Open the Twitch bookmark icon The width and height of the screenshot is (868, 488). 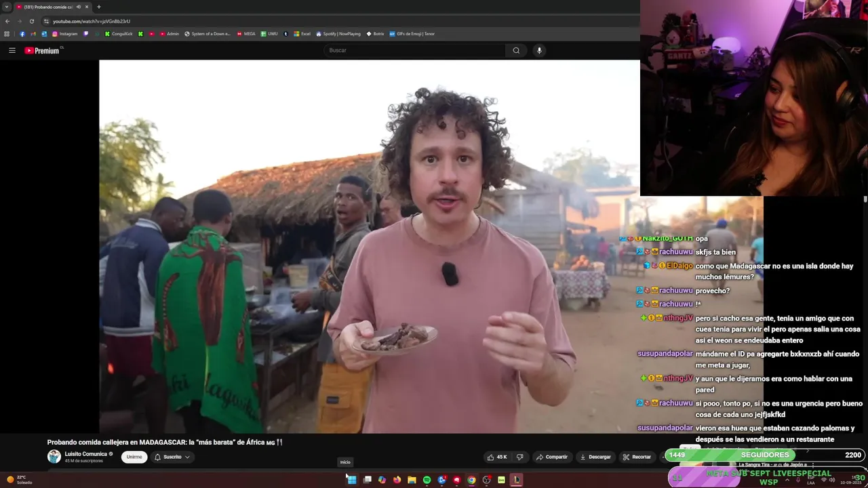click(x=85, y=34)
